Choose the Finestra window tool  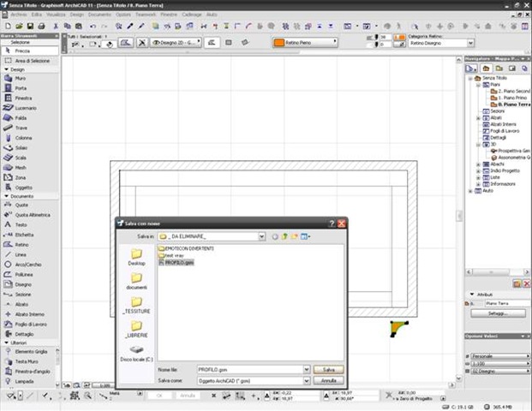pos(23,98)
